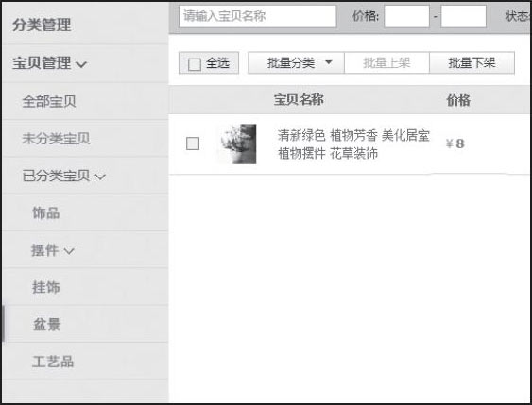This screenshot has height=405, width=532.
Task: Check the box beside the plant product row
Action: [193, 143]
